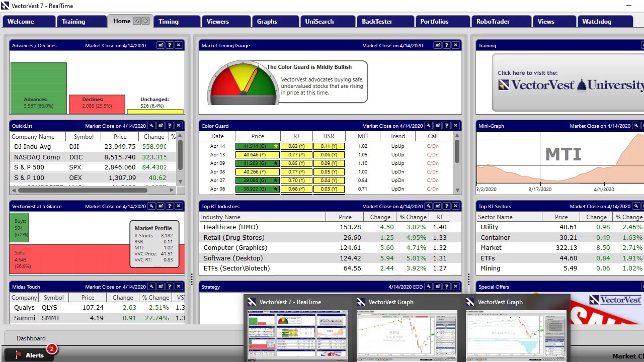The width and height of the screenshot is (644, 362).
Task: Open the UniSearch tab
Action: coord(327,21)
